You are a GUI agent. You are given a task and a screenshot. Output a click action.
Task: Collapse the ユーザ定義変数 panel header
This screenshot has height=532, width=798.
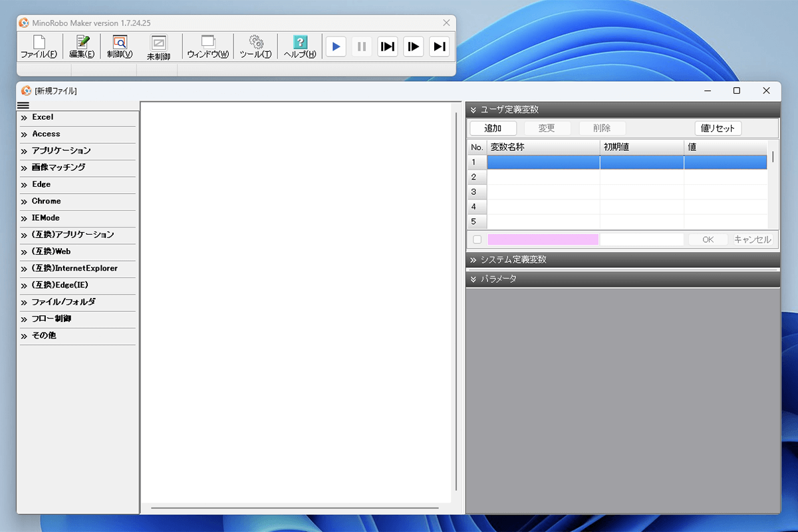pyautogui.click(x=622, y=110)
